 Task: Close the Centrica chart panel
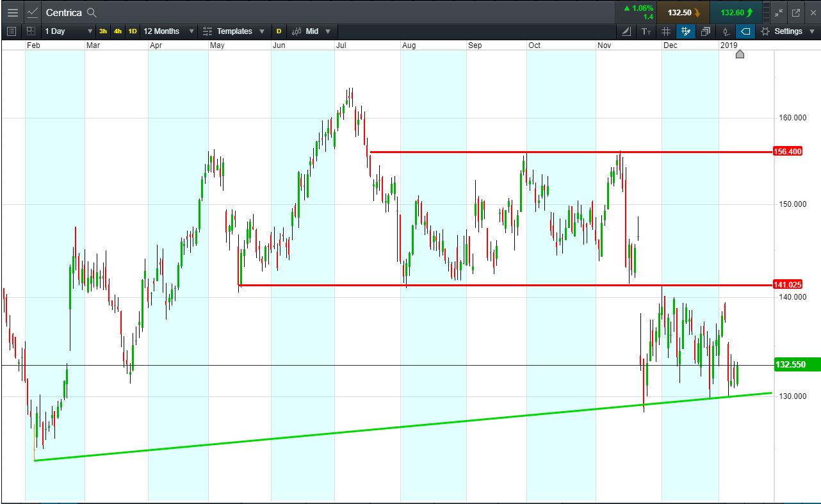tap(813, 12)
